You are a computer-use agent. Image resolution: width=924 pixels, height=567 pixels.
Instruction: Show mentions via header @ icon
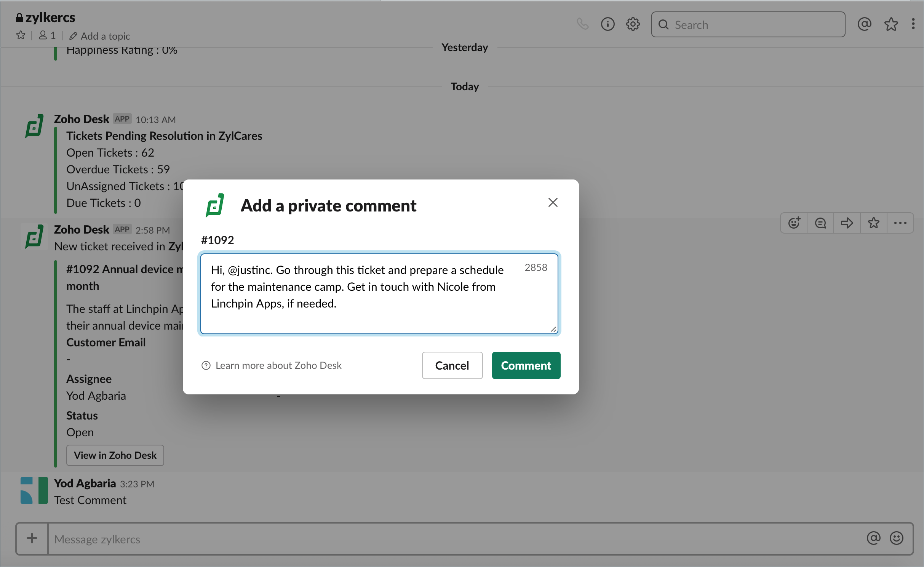point(864,24)
